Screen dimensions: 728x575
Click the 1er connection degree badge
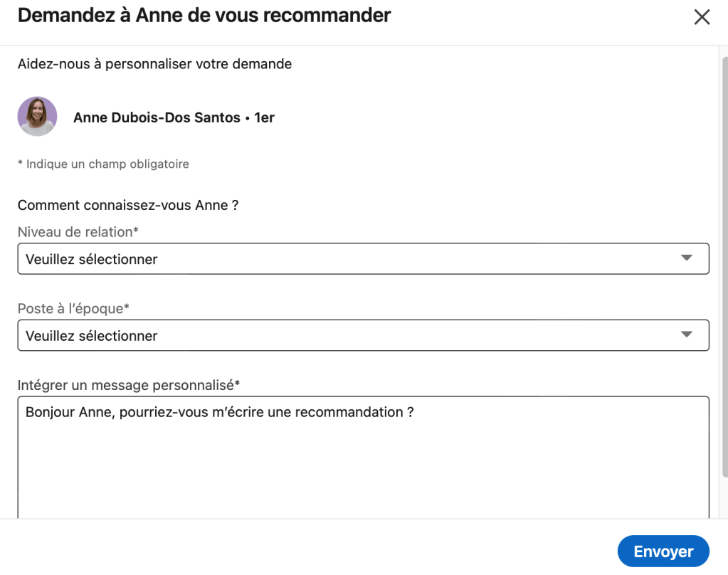click(265, 118)
